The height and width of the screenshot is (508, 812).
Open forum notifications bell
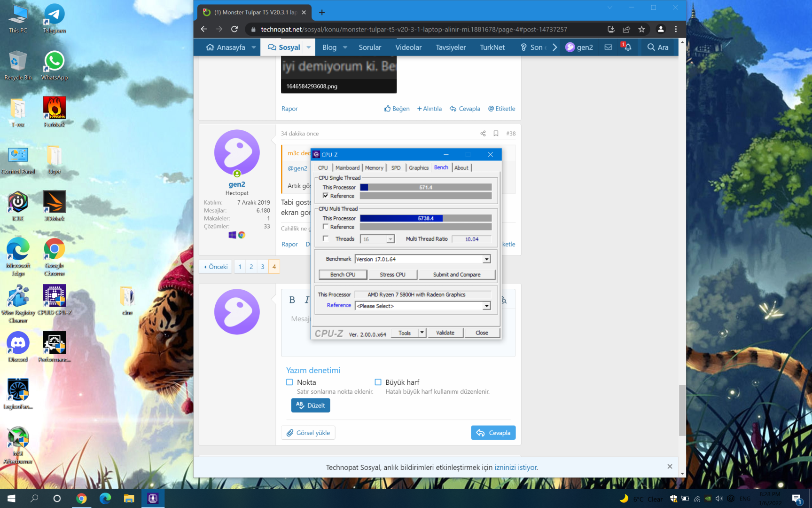[627, 47]
